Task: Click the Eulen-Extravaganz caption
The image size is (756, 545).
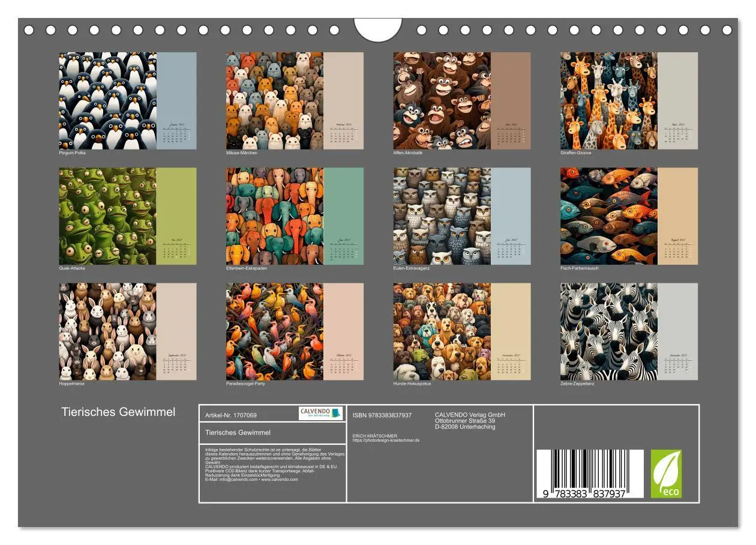Action: pos(412,268)
